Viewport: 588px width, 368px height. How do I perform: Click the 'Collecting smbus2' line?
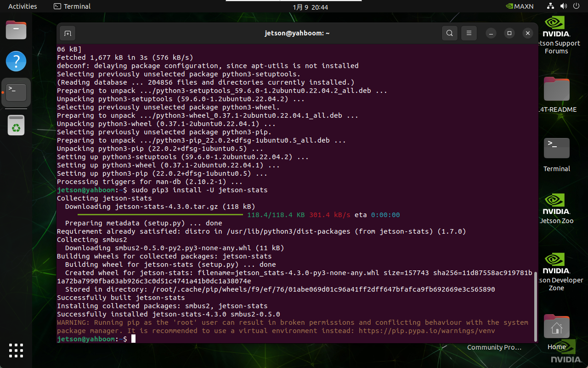92,240
